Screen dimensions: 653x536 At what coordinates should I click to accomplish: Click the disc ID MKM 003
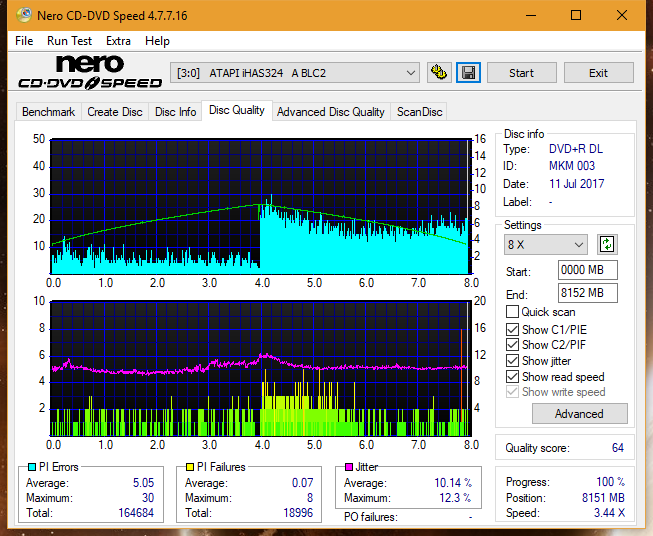tap(572, 166)
